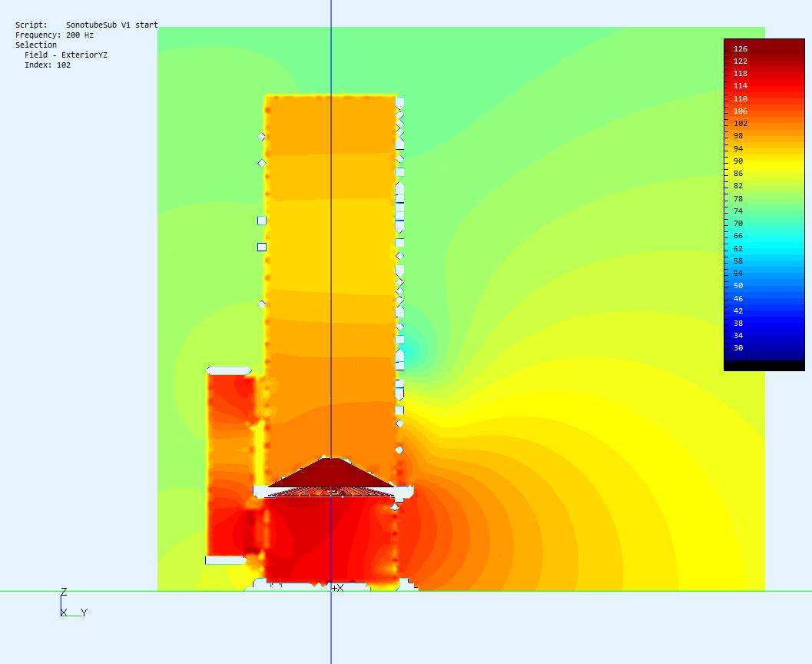Screen dimensions: 812x664
Task: Click the 42 legend value
Action: click(738, 310)
